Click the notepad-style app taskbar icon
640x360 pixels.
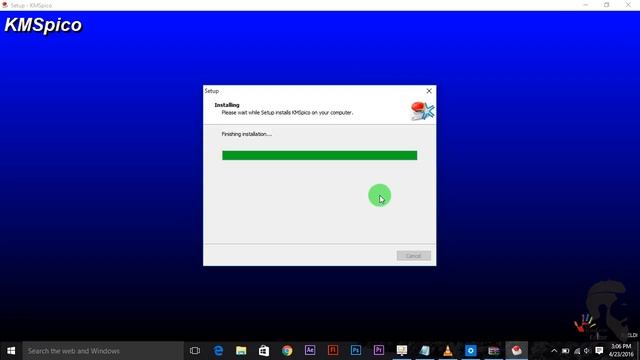point(424,351)
